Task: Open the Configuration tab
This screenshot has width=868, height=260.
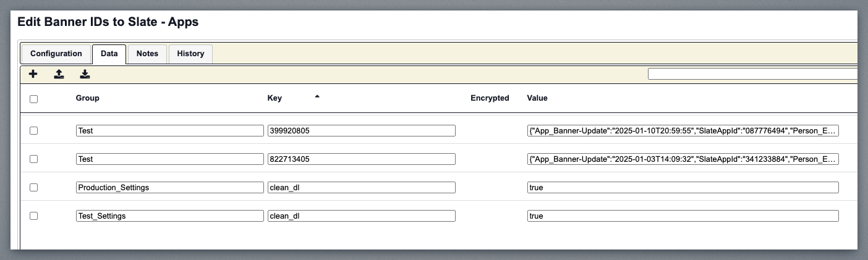Action: point(56,54)
